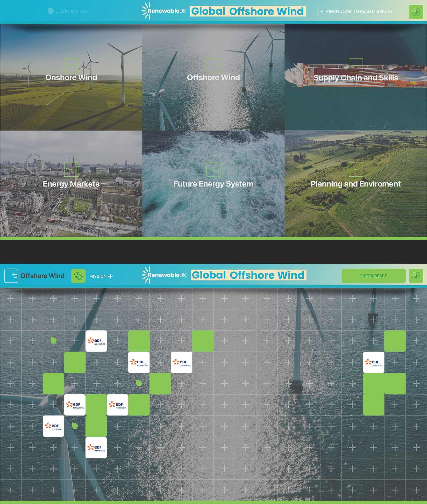The width and height of the screenshot is (427, 504).
Task: Select the EDF renewables tile at far right
Action: pos(373,362)
